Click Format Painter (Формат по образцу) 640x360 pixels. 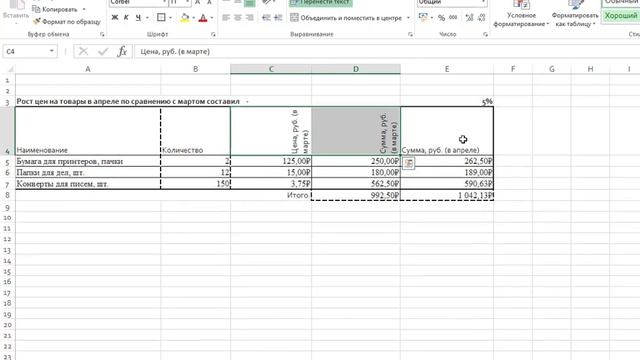pyautogui.click(x=67, y=22)
